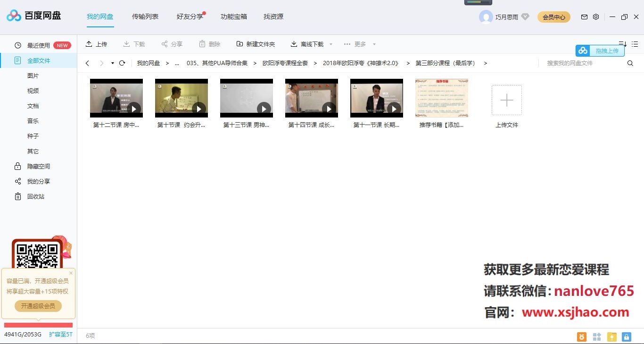Switch to 传输列表 tab
Viewport: 644px width, 344px height.
[145, 17]
